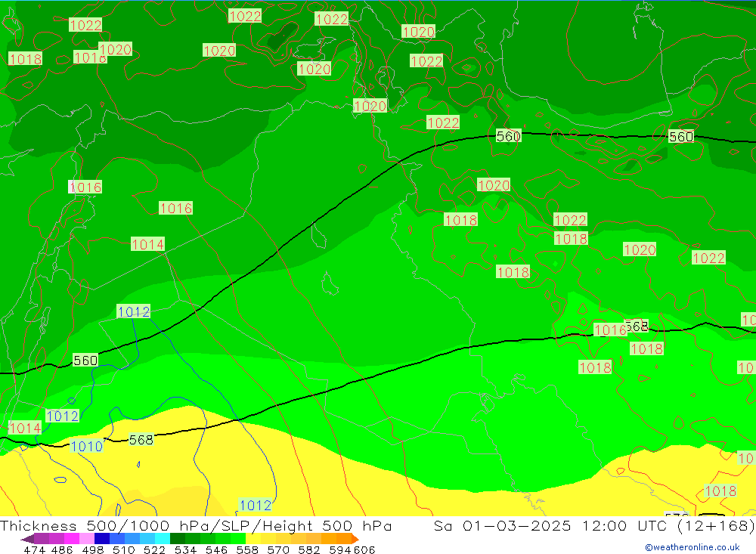
Task: Click the '474' legend value
Action: coord(34,549)
